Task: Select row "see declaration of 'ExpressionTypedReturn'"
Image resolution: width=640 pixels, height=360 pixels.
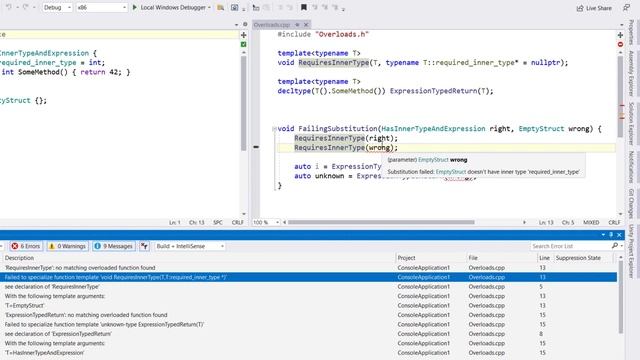Action: 309,333
